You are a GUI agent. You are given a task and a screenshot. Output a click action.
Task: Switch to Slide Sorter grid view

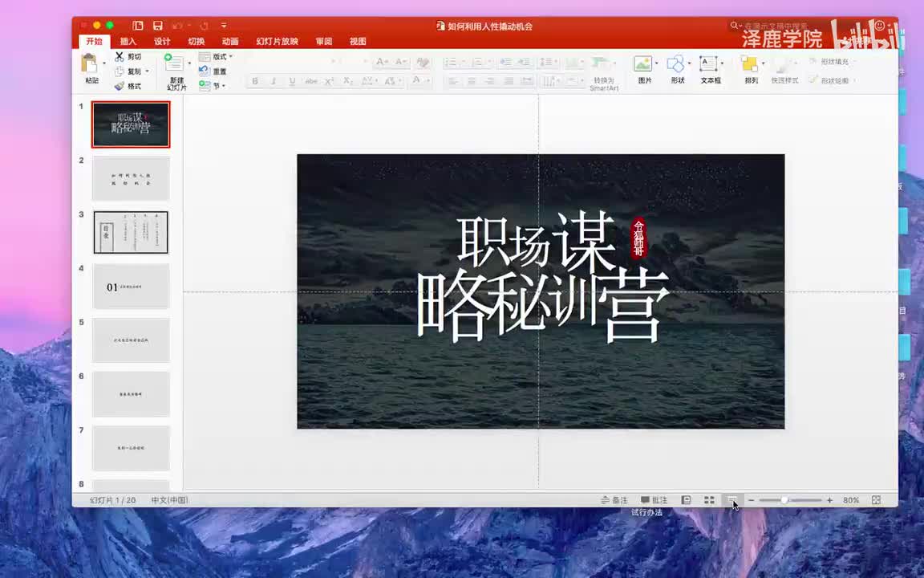coord(710,499)
